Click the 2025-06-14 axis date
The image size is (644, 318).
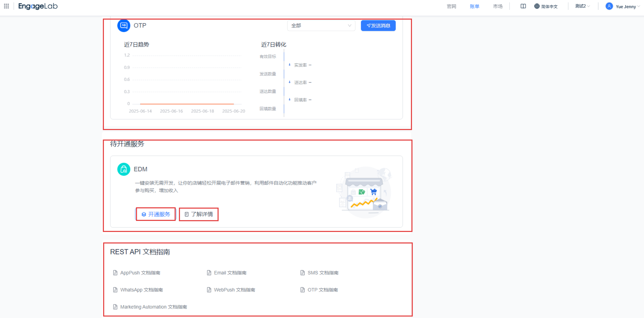(x=140, y=111)
